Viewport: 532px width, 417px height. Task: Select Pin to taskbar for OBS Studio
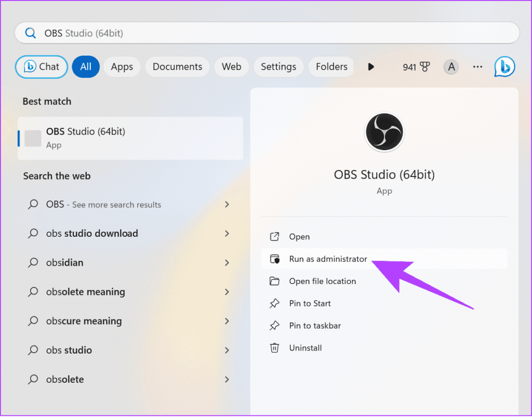[x=315, y=326]
